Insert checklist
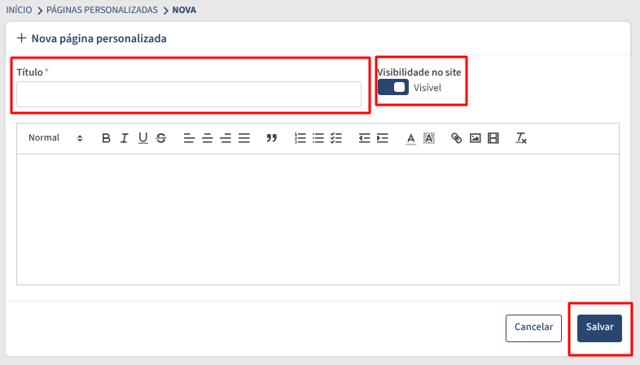Screen dimensions: 640x365 point(336,138)
